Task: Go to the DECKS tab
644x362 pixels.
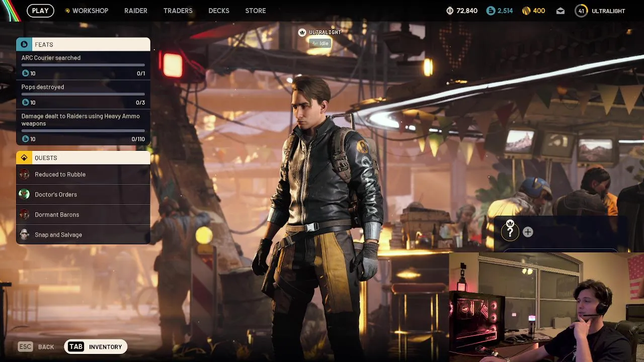Action: (219, 11)
